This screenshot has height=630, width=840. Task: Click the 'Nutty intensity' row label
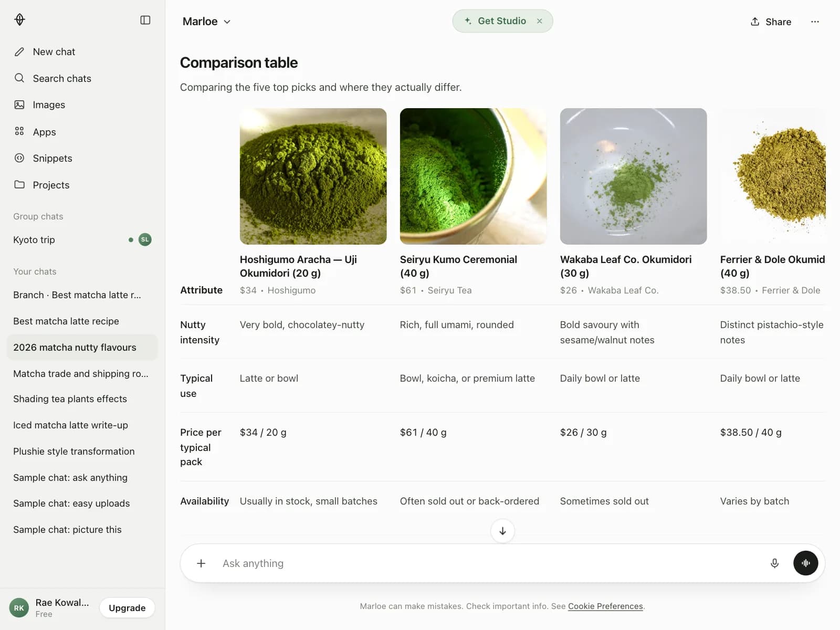click(199, 332)
